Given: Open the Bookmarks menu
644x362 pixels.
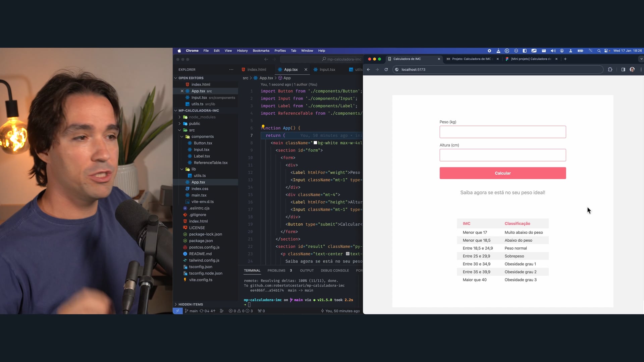Looking at the screenshot, I should coord(261,51).
